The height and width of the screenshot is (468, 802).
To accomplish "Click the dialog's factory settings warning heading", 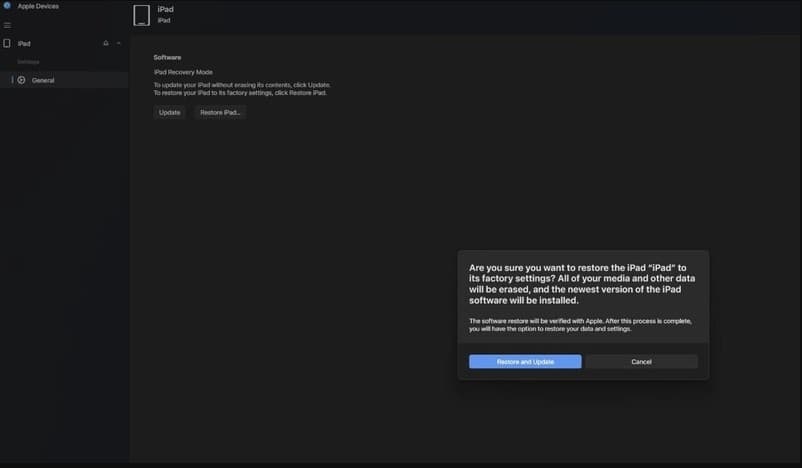I will pyautogui.click(x=582, y=284).
